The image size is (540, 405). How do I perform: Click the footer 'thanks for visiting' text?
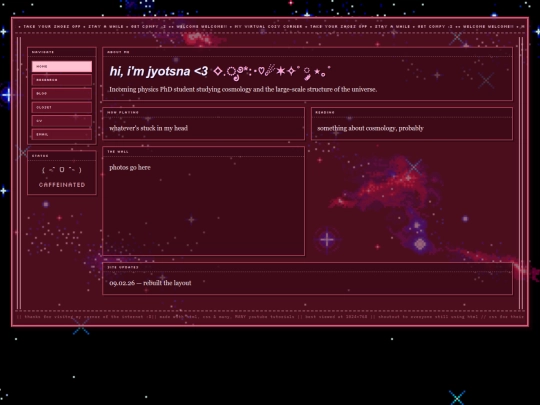point(270,316)
